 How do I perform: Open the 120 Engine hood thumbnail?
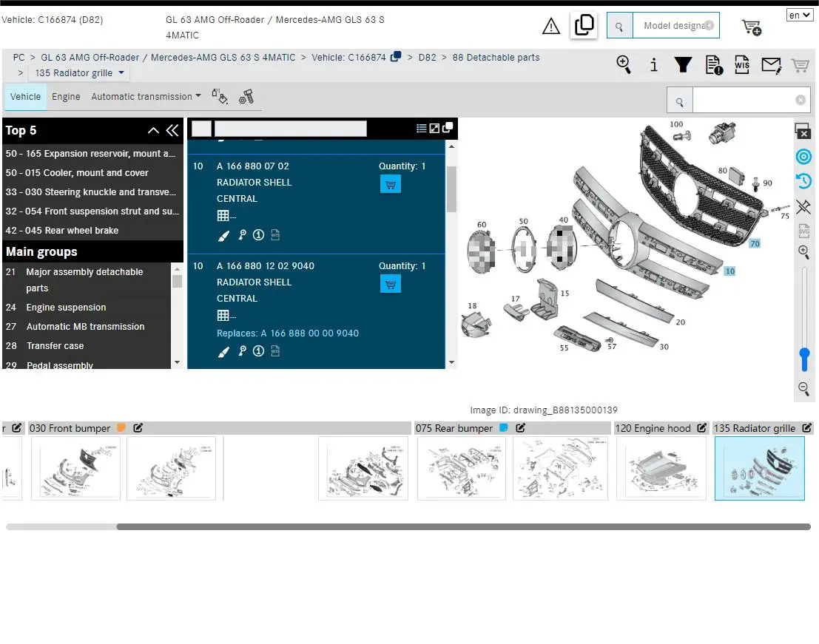click(661, 468)
